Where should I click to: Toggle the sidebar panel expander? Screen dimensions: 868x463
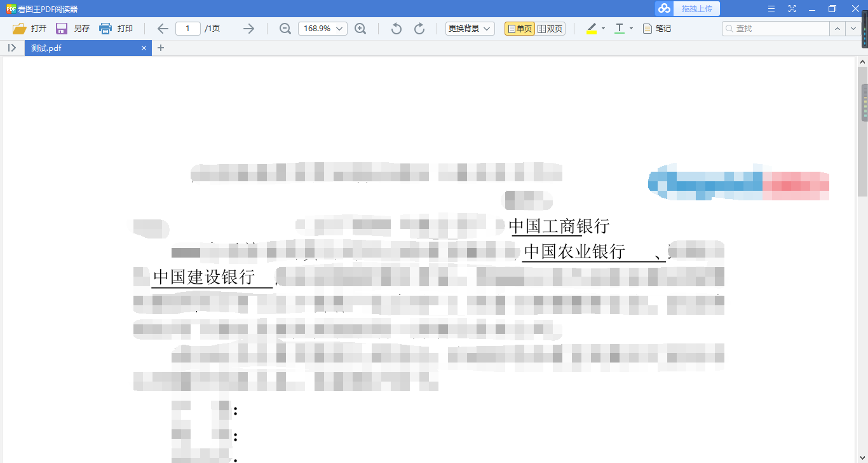tap(11, 48)
